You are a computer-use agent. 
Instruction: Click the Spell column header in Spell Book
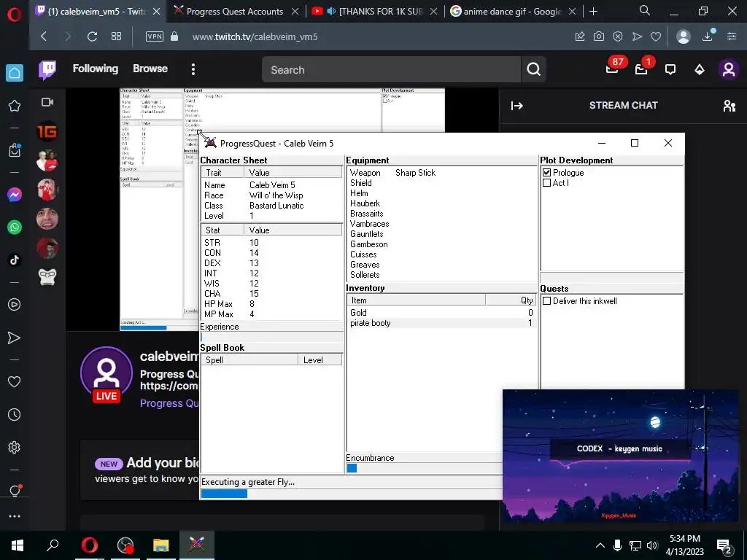[249, 360]
